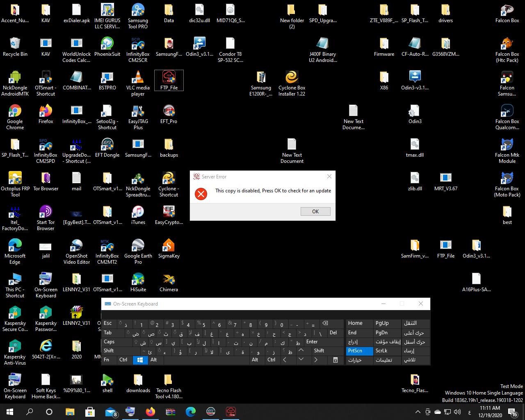
Task: Toggle Caps lock on the On-Screen Keyboard
Action: pyautogui.click(x=117, y=342)
